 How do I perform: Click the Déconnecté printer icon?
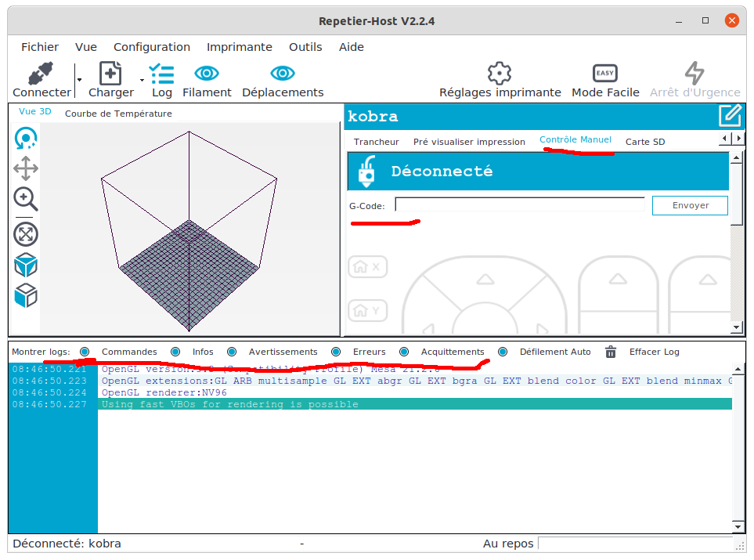367,172
